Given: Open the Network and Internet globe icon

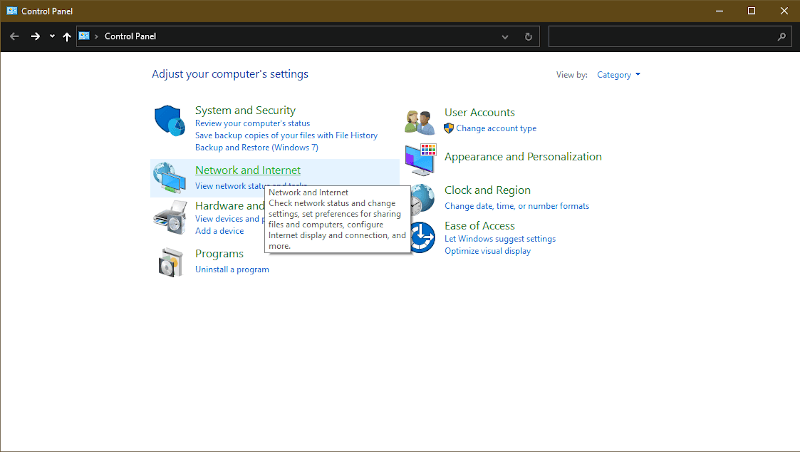Looking at the screenshot, I should tap(169, 178).
